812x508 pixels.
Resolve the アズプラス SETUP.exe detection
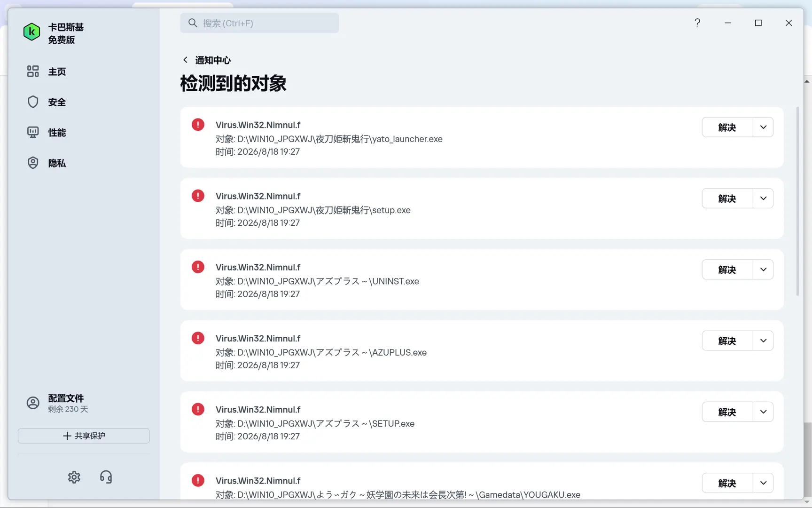(727, 412)
